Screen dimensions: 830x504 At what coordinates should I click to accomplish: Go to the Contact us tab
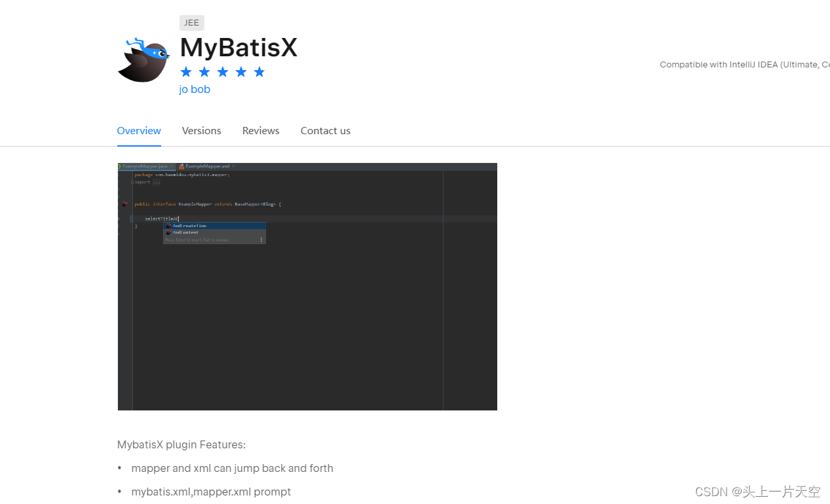click(x=326, y=131)
